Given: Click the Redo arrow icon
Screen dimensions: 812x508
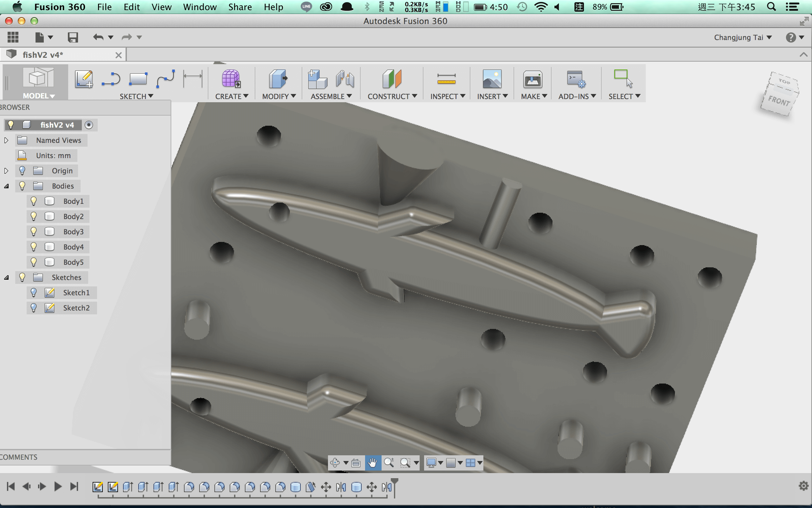Looking at the screenshot, I should [x=127, y=37].
